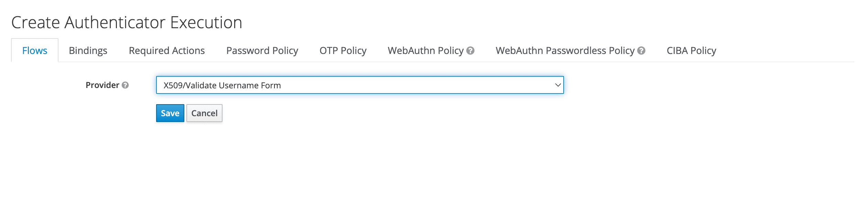Click the X509/Validate Username Form selected value
Viewport: 868px width, 198px height.
pos(222,85)
